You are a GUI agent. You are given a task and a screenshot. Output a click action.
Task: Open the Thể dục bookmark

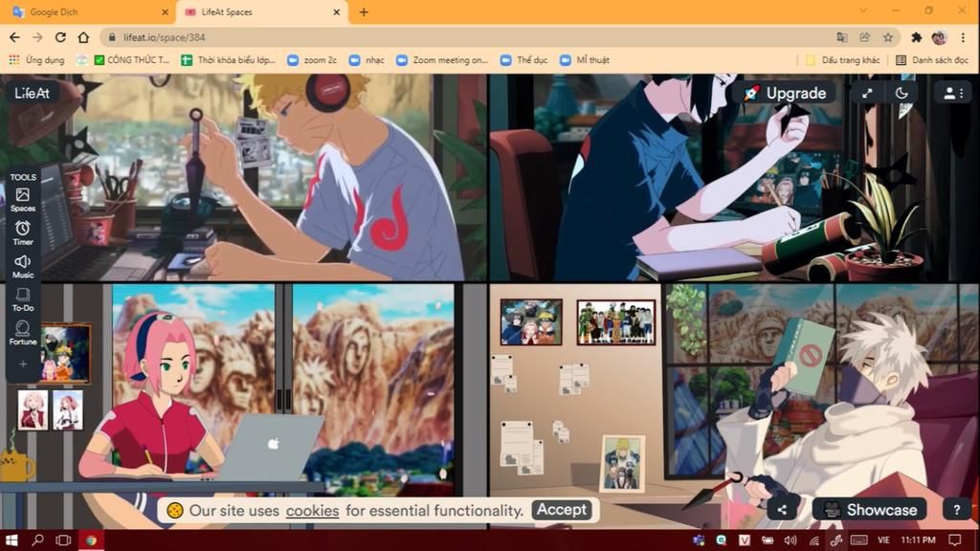point(524,60)
